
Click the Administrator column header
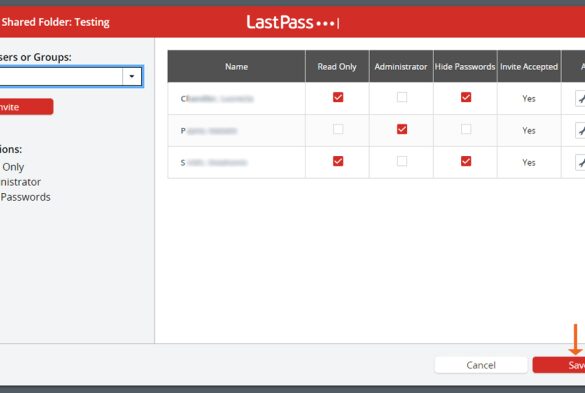[x=401, y=66]
